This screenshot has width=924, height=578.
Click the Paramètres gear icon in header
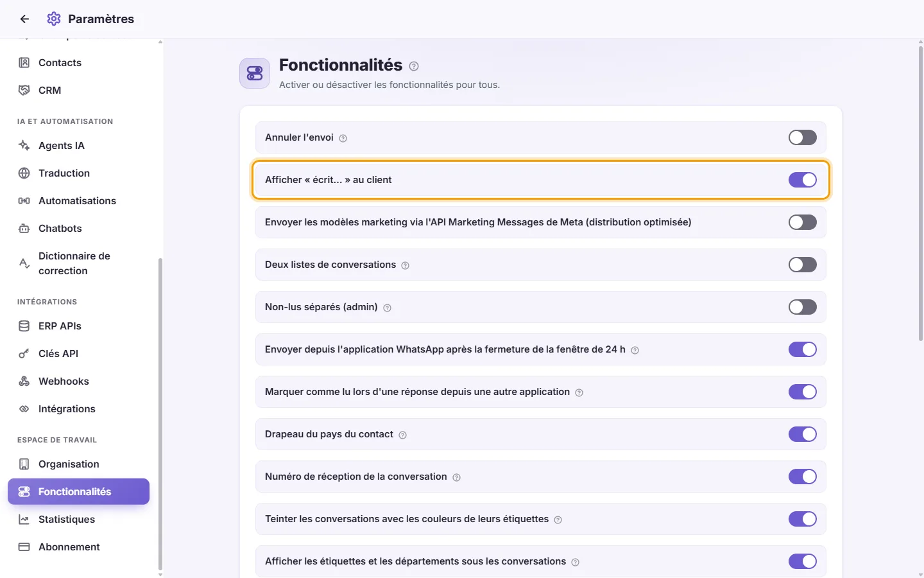(x=54, y=19)
